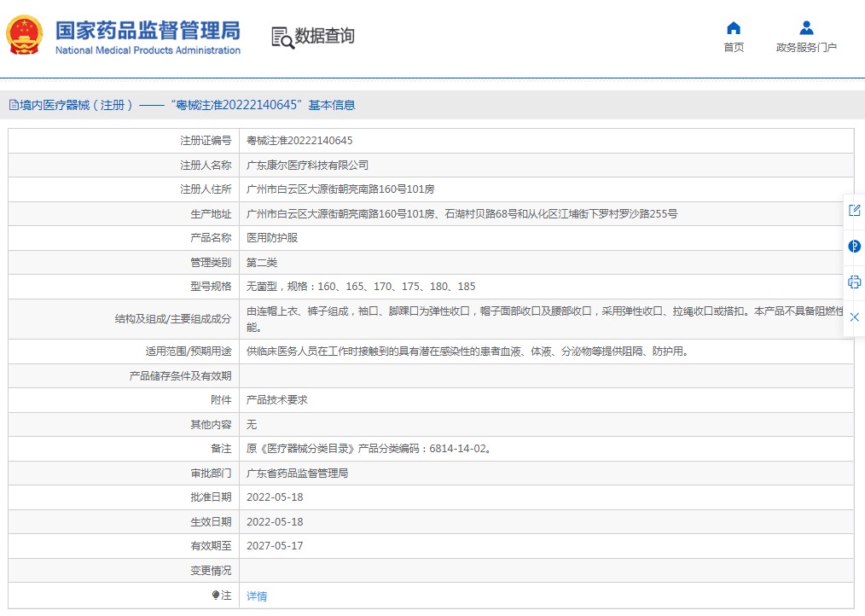Click the product name value 医用防护服
This screenshot has height=616, width=865.
(x=272, y=238)
